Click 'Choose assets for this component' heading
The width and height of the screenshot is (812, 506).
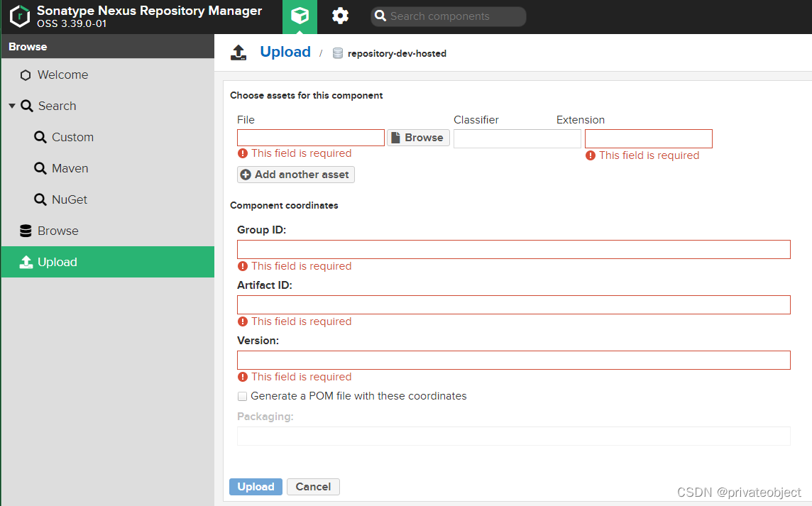coord(306,95)
